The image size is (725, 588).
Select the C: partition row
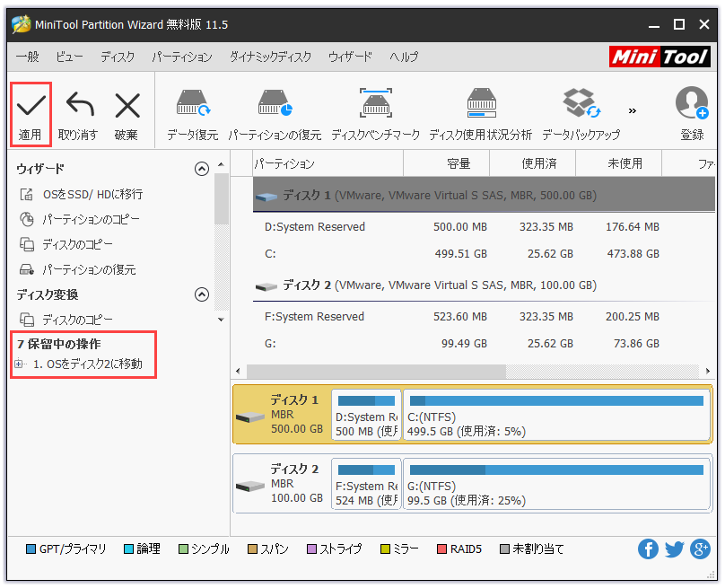[484, 254]
